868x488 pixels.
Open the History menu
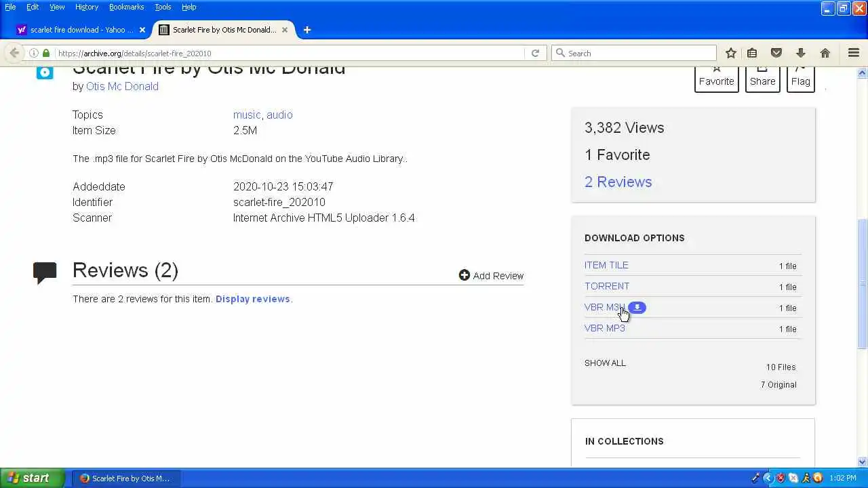click(x=87, y=7)
